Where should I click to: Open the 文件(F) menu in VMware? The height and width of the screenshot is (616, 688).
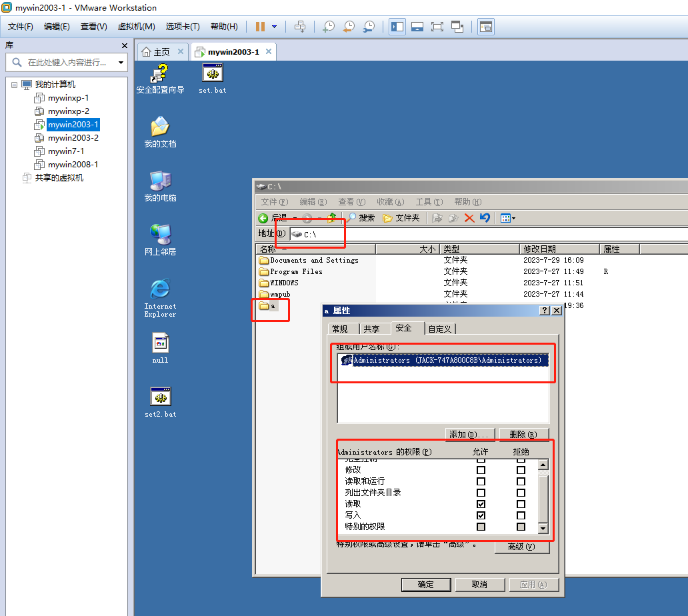(20, 27)
